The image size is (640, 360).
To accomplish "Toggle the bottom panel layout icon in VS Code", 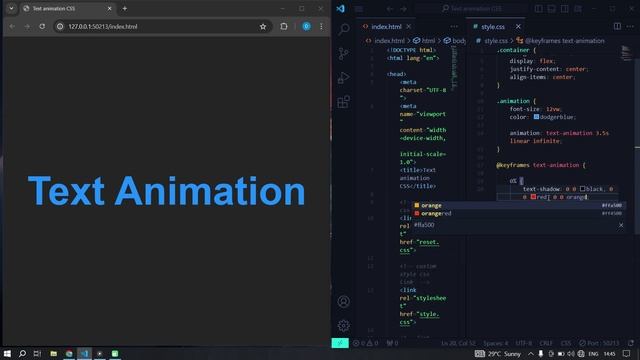I will 551,9.
